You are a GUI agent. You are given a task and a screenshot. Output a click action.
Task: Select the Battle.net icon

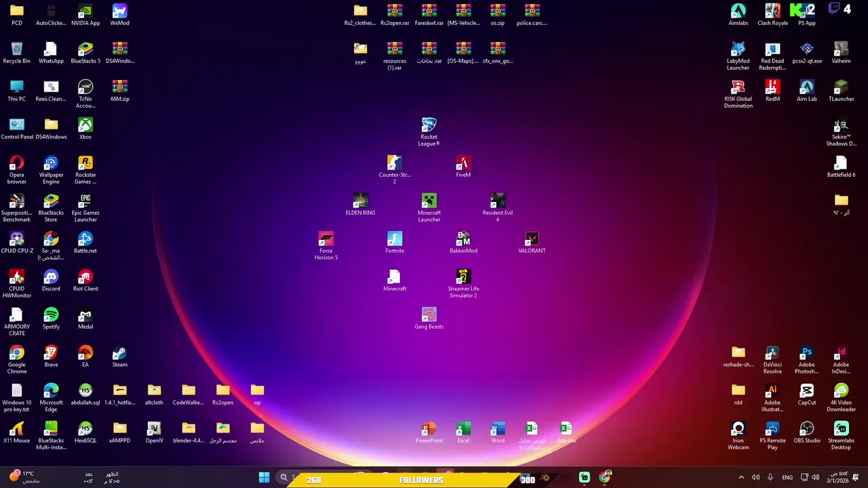pyautogui.click(x=85, y=243)
